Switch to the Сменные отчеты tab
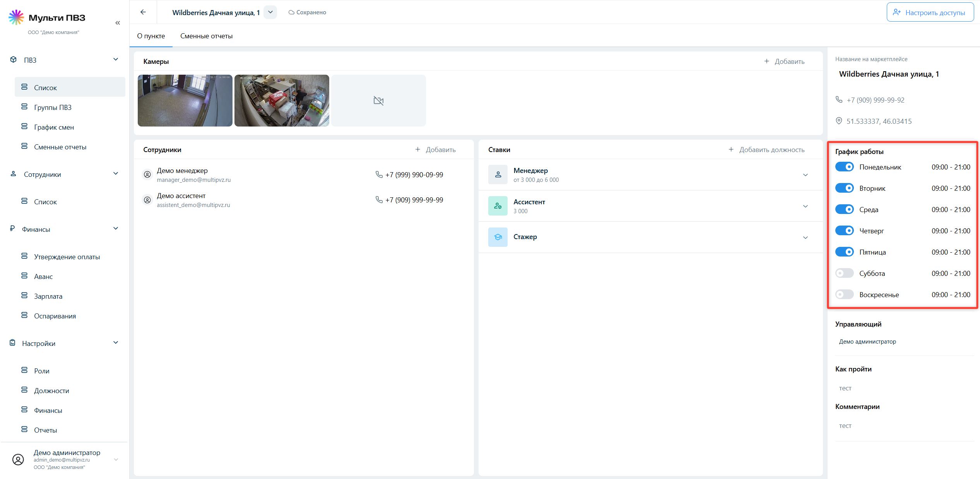980x479 pixels. point(206,36)
